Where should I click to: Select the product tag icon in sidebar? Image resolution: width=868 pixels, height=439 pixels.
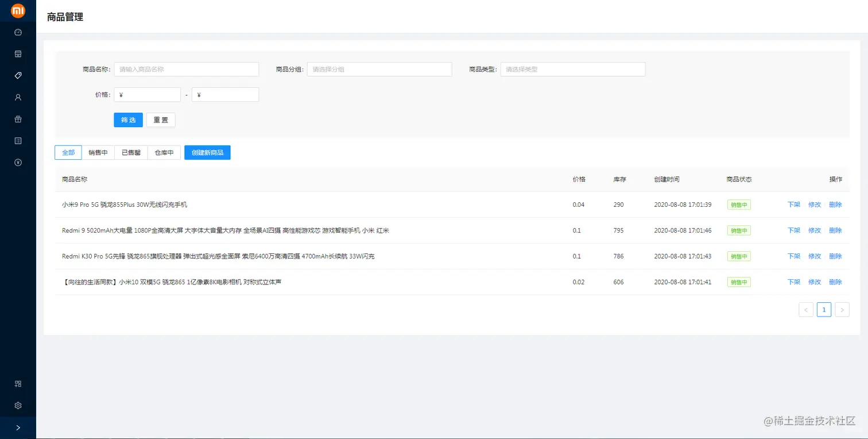(x=18, y=76)
